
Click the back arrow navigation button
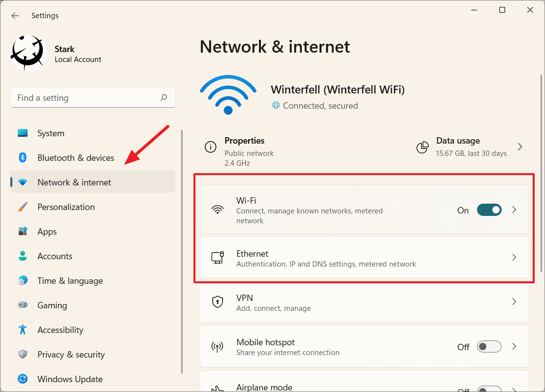pyautogui.click(x=15, y=15)
